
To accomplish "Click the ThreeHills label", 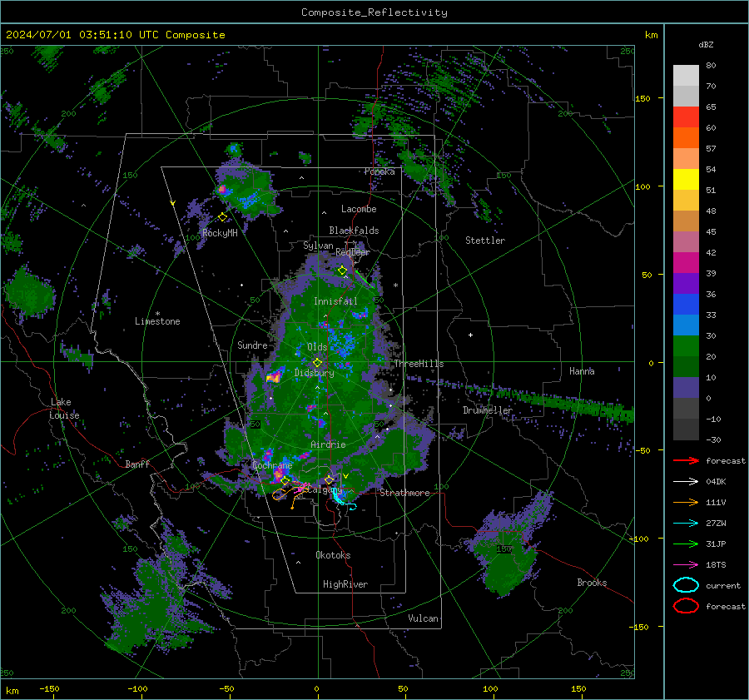I will 419,364.
